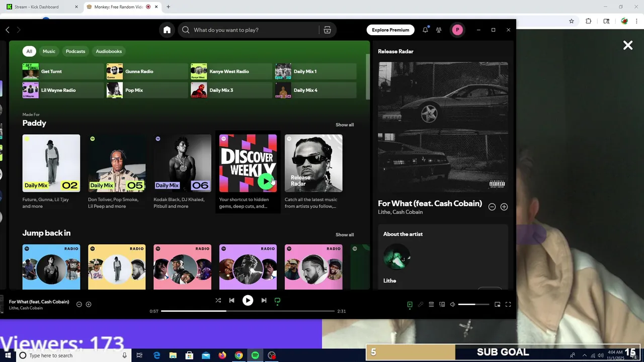Enter full screen player mode
Viewport: 644px width, 362px height.
pos(508,304)
